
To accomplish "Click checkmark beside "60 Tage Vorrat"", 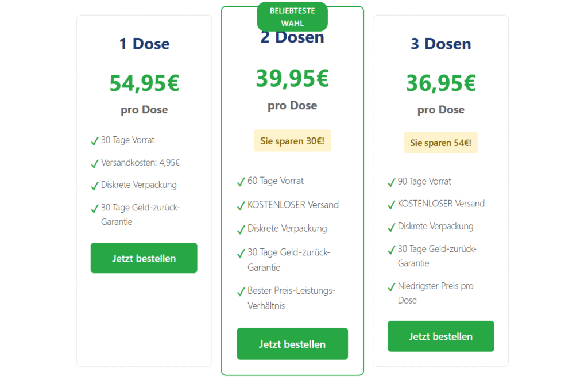I will click(241, 182).
